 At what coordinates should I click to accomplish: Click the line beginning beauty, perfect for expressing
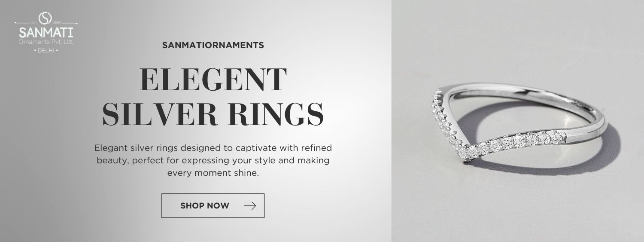coord(213,161)
